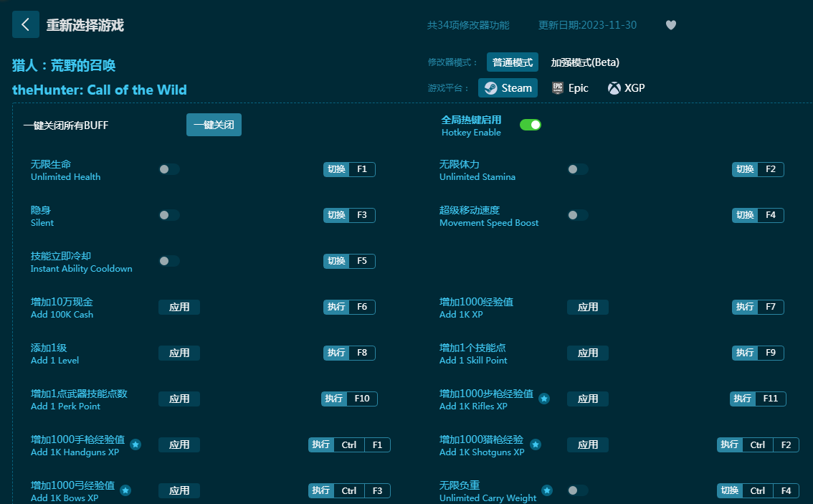Viewport: 813px width, 504px height.
Task: Click Ctrl key box for Add 1K Handguns XP
Action: [349, 445]
